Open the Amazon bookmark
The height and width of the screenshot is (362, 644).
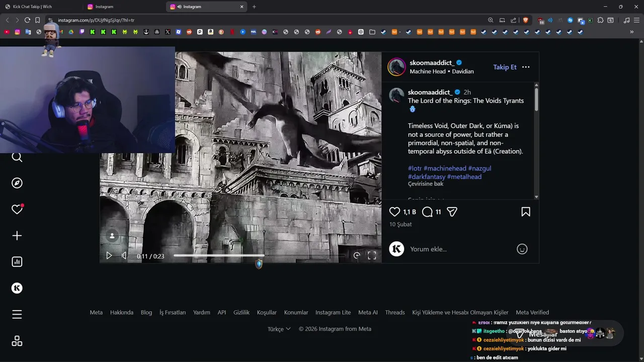210,32
